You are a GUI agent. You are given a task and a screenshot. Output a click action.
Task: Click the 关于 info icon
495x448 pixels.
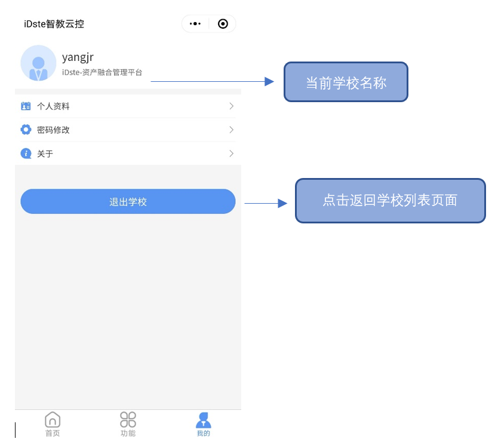(26, 154)
